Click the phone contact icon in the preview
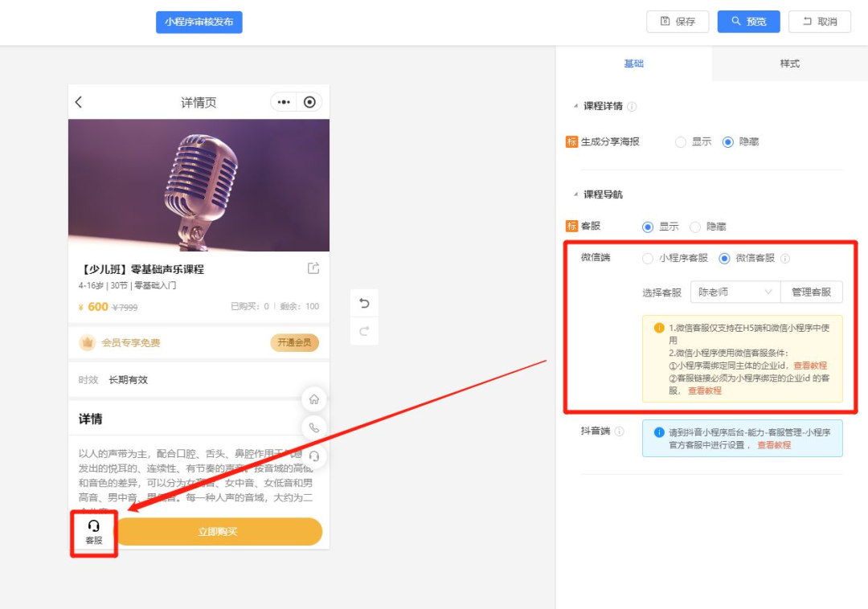The width and height of the screenshot is (868, 609). [x=314, y=427]
